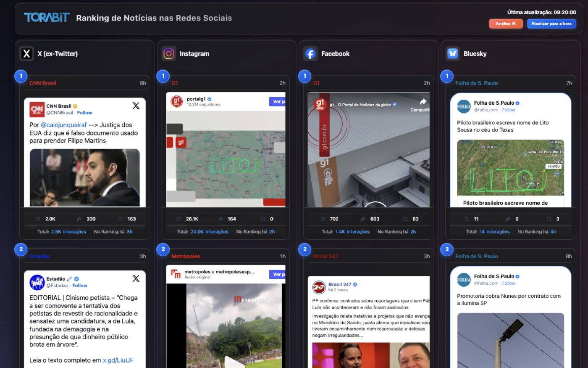Click the Estadão avatar in tweet
This screenshot has width=588, height=368.
point(37,282)
